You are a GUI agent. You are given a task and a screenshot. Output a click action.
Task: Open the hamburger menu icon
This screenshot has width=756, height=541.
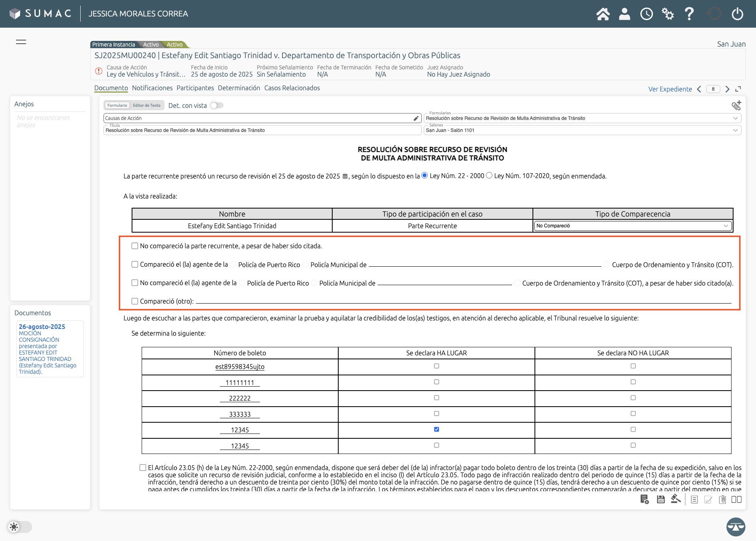[x=21, y=42]
